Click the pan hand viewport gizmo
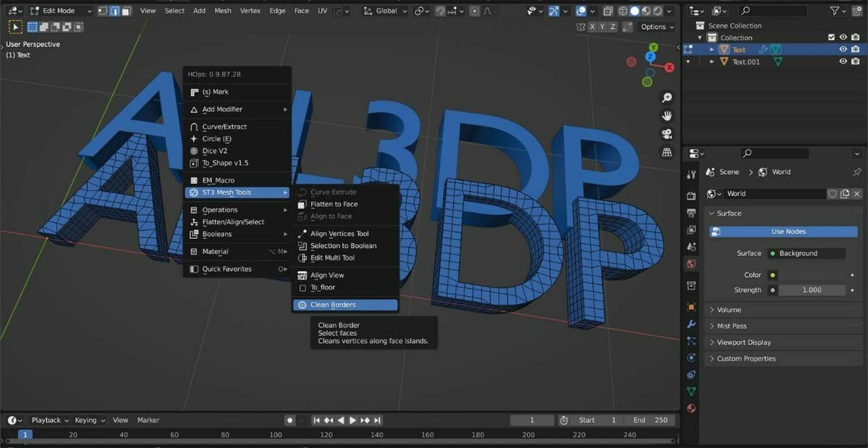Image resolution: width=868 pixels, height=448 pixels. [x=667, y=116]
